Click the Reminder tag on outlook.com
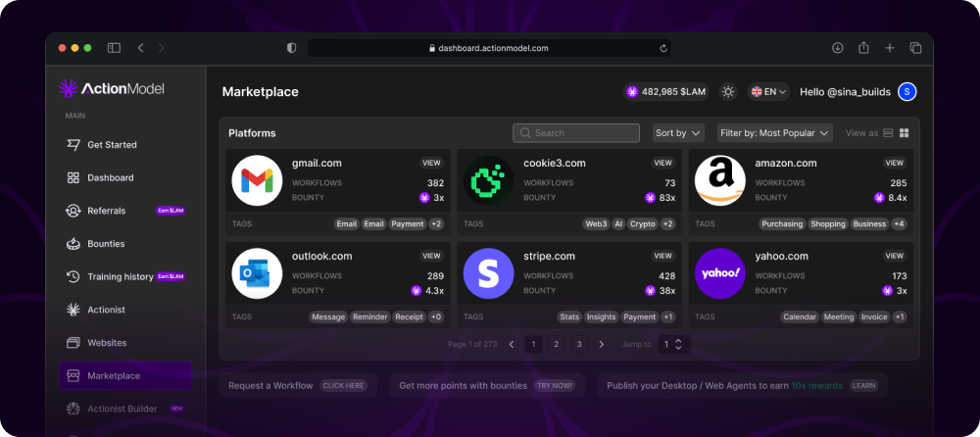 pyautogui.click(x=370, y=316)
